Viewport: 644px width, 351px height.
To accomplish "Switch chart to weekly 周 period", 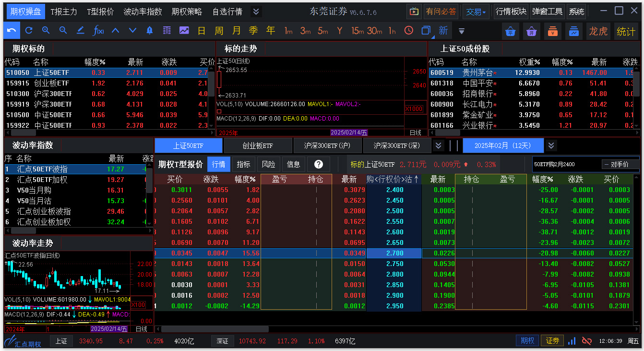I will coord(219,31).
